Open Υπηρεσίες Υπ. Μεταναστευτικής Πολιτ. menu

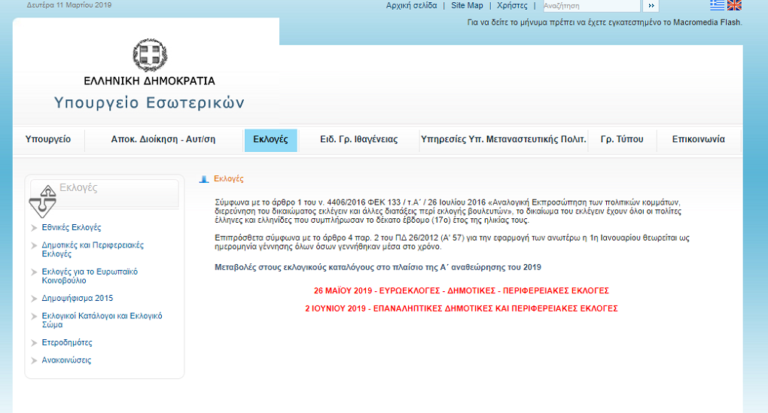504,140
